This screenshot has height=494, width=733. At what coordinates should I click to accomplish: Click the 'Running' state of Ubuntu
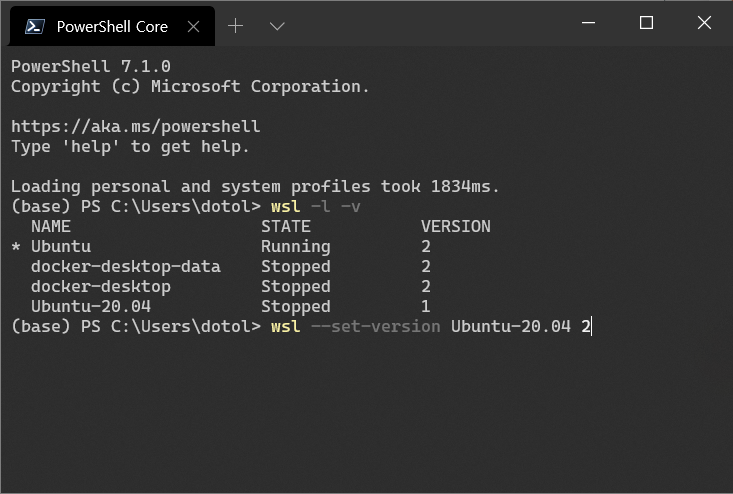pos(295,247)
